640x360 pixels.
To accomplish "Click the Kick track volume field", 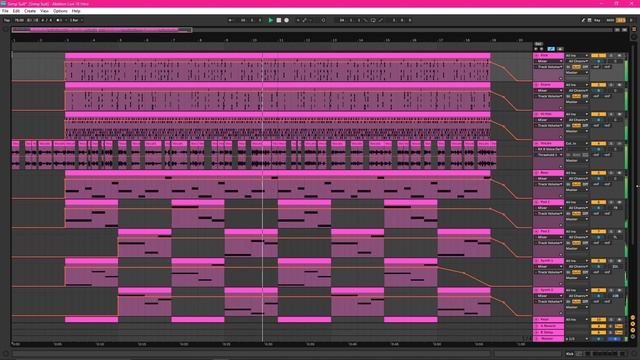I will [598, 61].
